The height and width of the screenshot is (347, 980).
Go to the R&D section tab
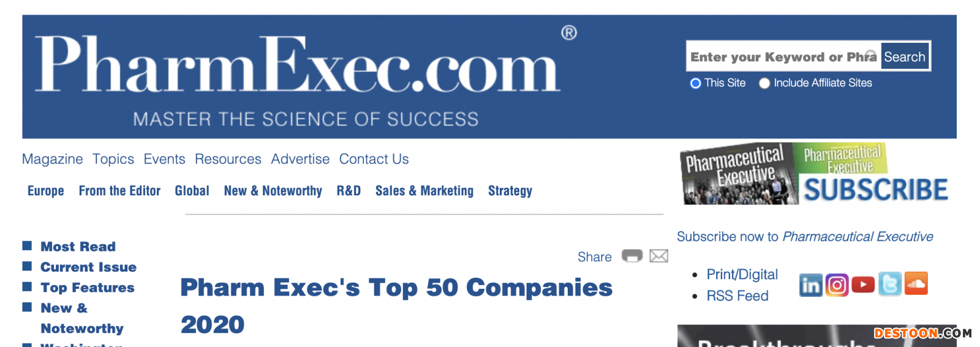[349, 191]
